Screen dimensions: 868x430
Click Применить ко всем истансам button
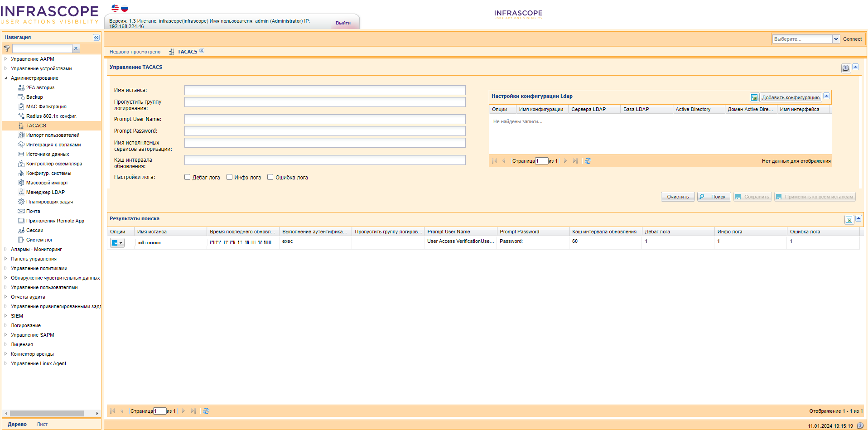(x=815, y=197)
